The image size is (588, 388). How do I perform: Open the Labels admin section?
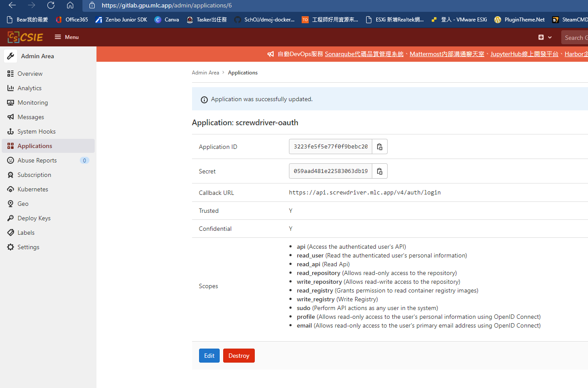click(25, 232)
